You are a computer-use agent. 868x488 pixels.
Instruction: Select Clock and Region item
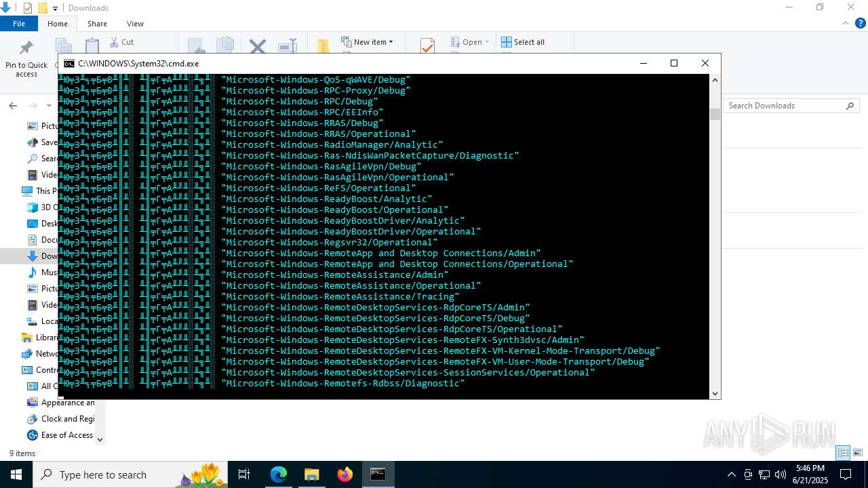coord(60,419)
